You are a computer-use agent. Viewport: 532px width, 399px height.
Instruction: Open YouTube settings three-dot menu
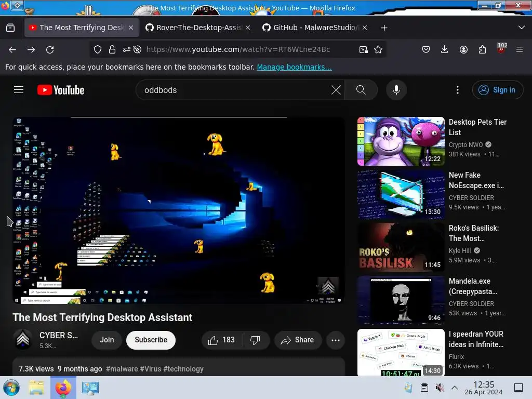tap(458, 90)
